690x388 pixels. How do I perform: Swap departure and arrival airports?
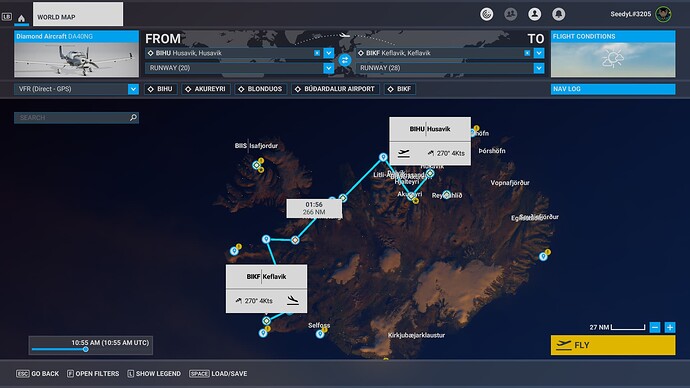[345, 60]
